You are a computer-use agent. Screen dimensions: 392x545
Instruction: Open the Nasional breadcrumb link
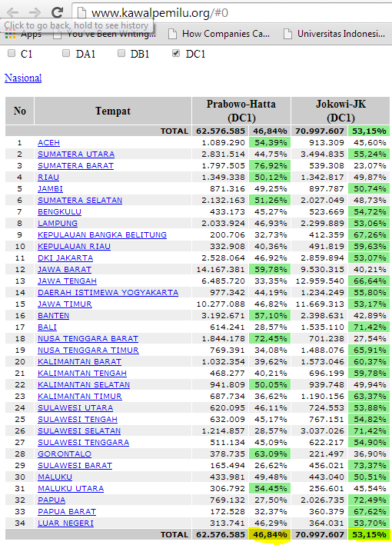tap(23, 78)
